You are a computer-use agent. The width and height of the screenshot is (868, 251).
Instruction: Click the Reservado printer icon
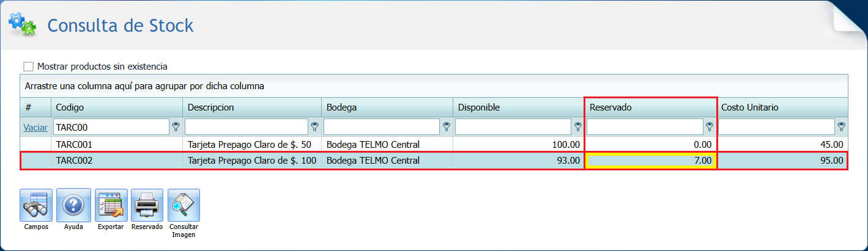click(147, 205)
